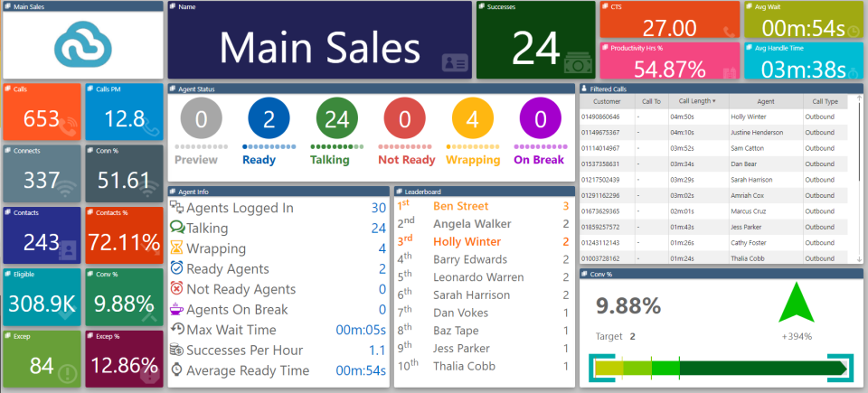868x393 pixels.
Task: Click Ben Street in the leaderboard
Action: click(x=460, y=207)
